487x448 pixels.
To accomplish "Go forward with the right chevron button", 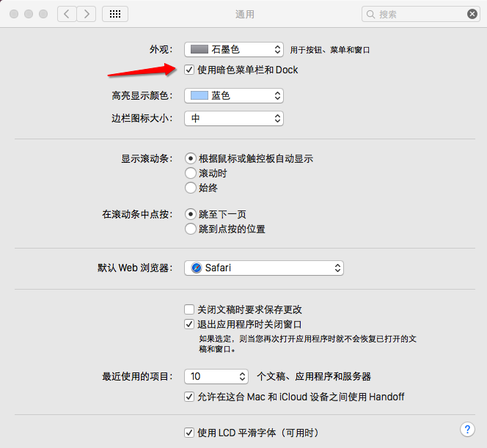I will pyautogui.click(x=87, y=14).
